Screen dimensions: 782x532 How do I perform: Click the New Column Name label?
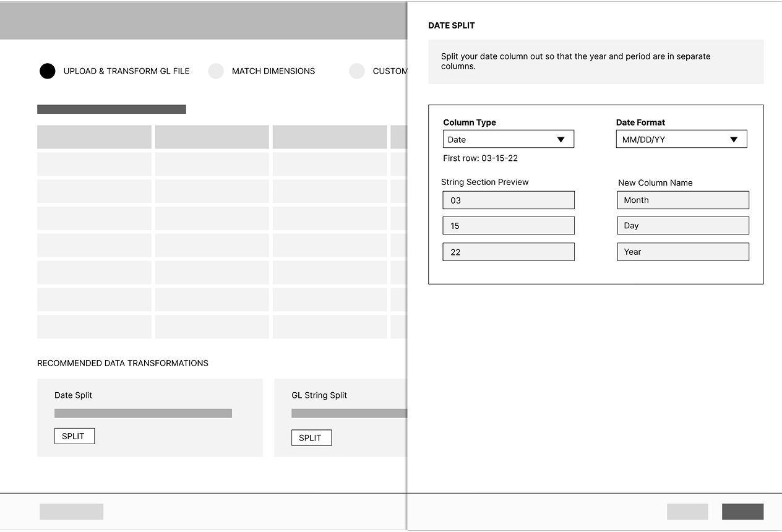[x=655, y=182]
